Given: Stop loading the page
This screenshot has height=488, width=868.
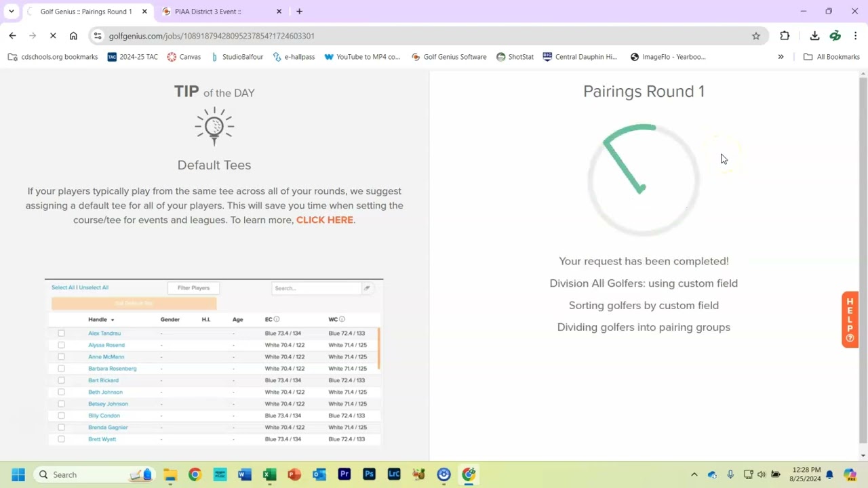Looking at the screenshot, I should coord(53,36).
